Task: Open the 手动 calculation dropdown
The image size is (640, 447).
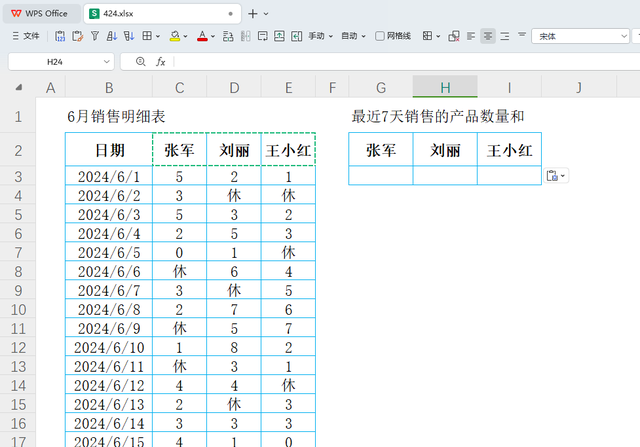Action: [320, 36]
